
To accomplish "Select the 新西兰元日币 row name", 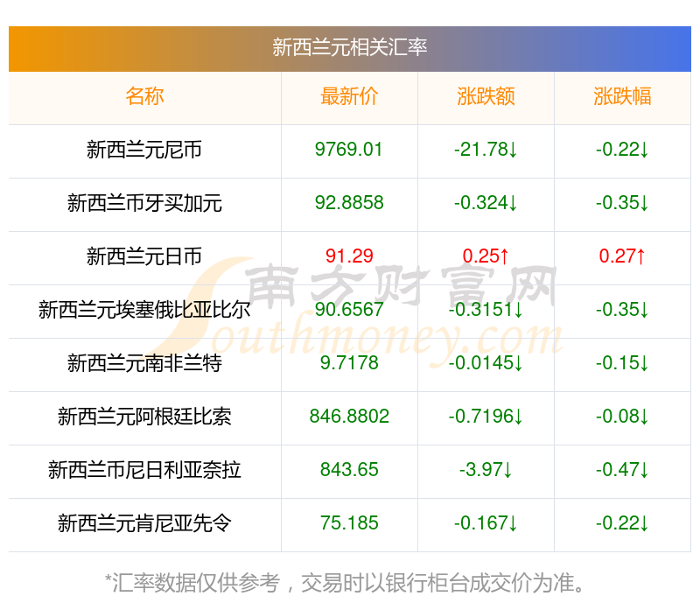I will pos(144,256).
